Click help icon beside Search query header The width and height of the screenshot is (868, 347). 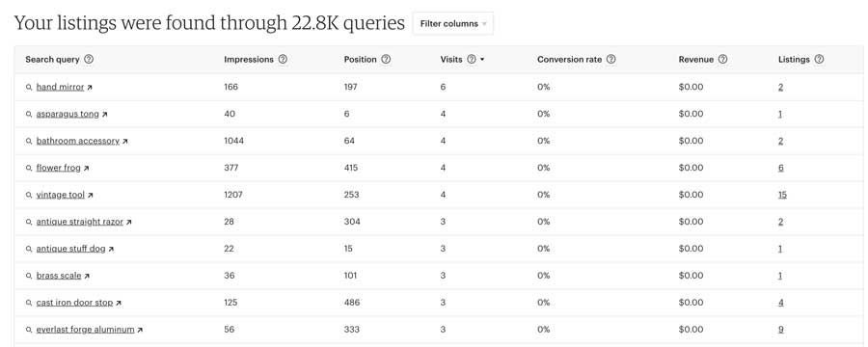(x=89, y=59)
